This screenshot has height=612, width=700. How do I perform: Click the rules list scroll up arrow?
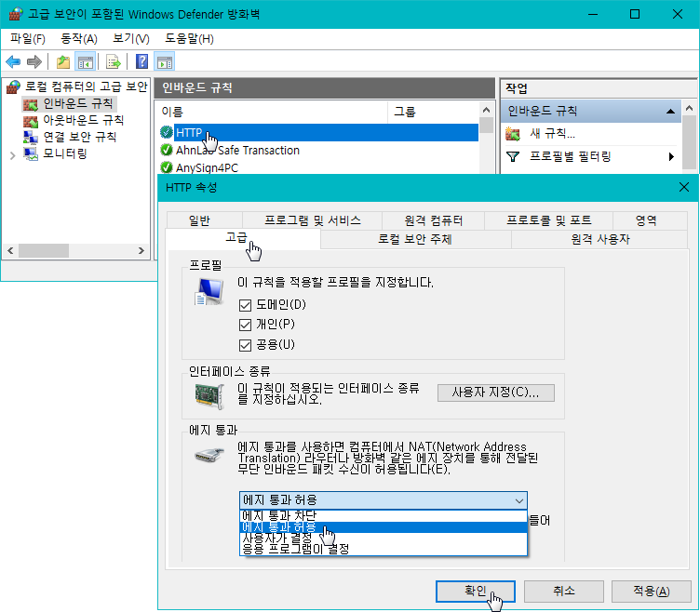486,110
